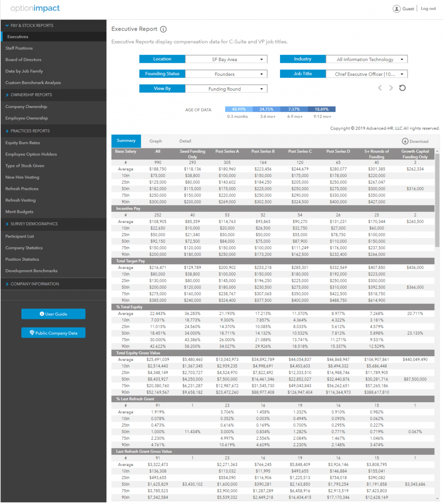Screen dimensions: 443x504
Task: Open the Job Title dropdown
Action: pos(367,74)
